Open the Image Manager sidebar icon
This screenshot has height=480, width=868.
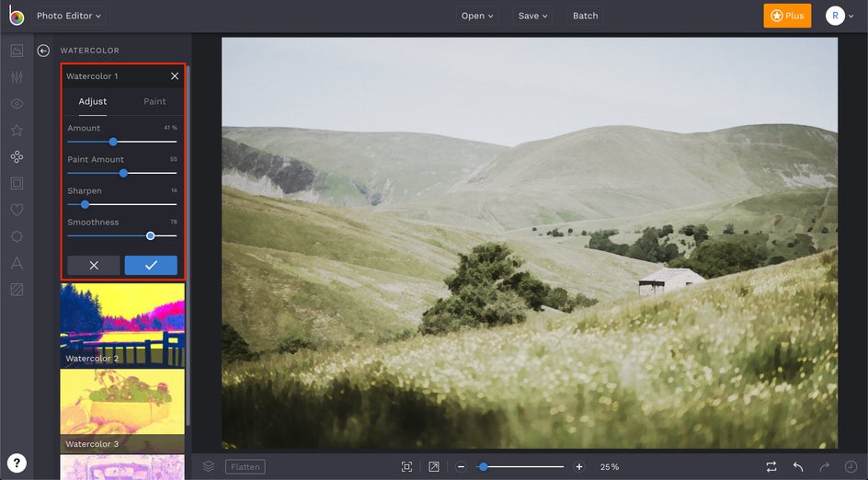pos(17,51)
